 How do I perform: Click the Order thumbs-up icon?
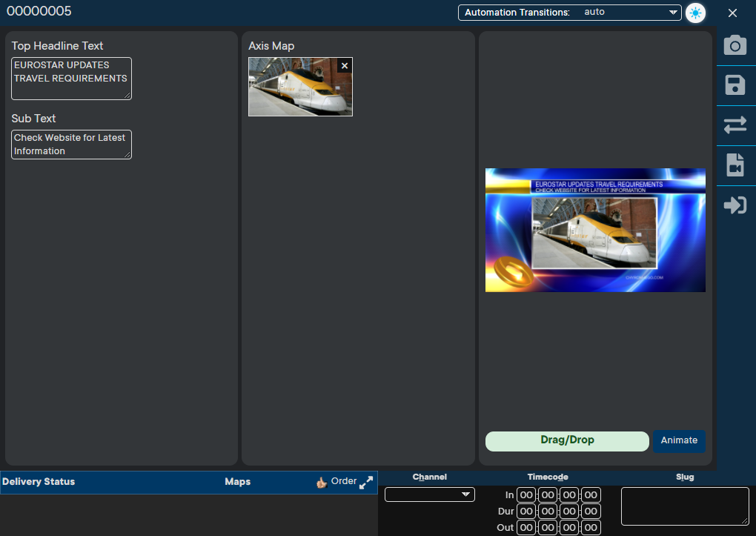[322, 482]
